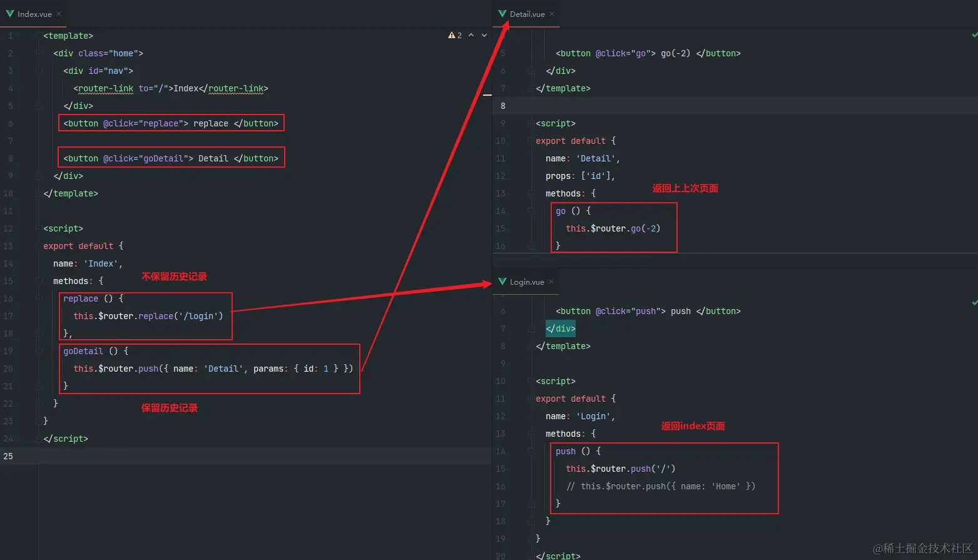Click the @click="replace" attribute in Index.vue
This screenshot has height=560, width=978.
146,123
